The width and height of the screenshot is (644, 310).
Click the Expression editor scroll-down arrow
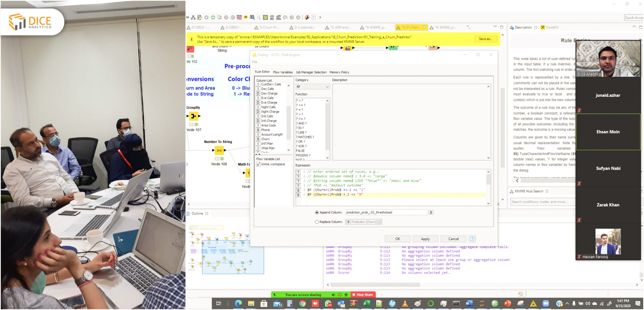point(488,203)
